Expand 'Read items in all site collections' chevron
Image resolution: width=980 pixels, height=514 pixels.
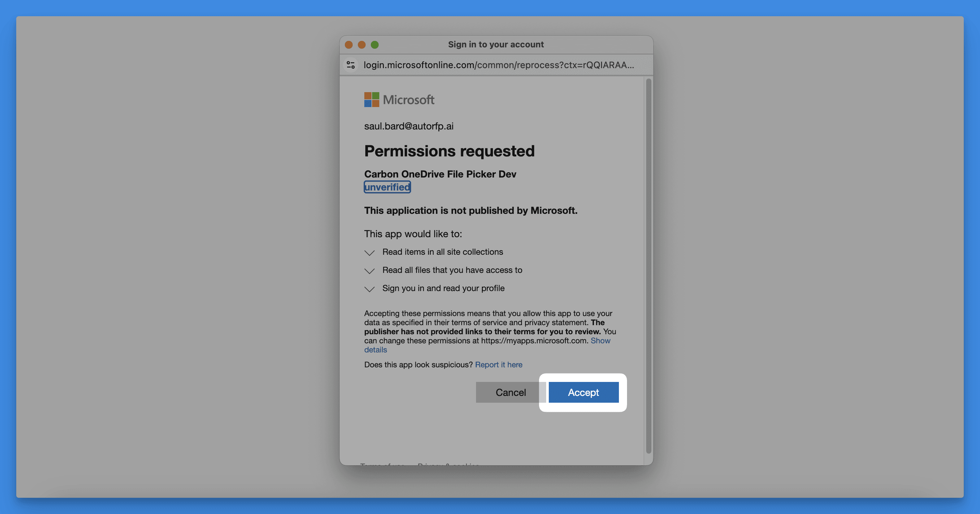pyautogui.click(x=370, y=252)
